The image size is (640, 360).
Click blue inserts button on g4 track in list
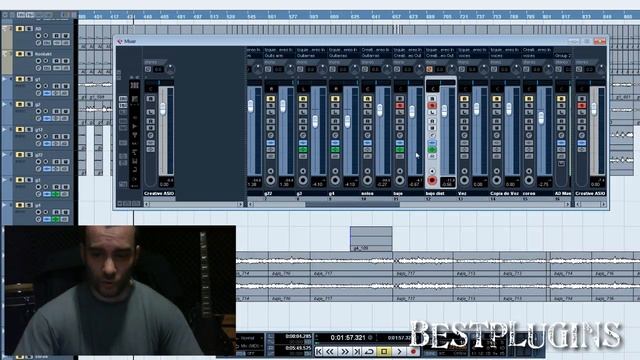pos(47,219)
